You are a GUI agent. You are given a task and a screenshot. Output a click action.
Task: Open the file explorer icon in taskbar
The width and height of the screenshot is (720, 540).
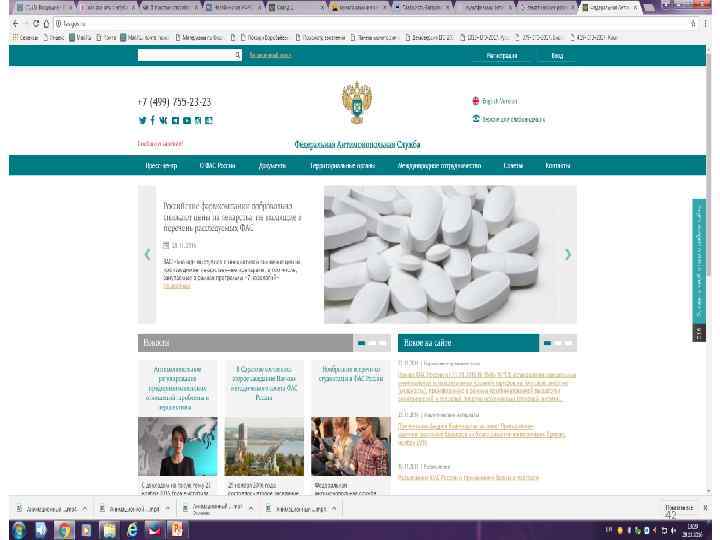(109, 530)
